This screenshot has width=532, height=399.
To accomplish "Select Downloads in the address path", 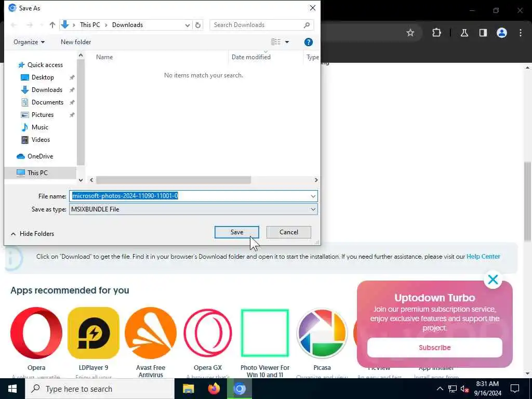I will pyautogui.click(x=128, y=25).
